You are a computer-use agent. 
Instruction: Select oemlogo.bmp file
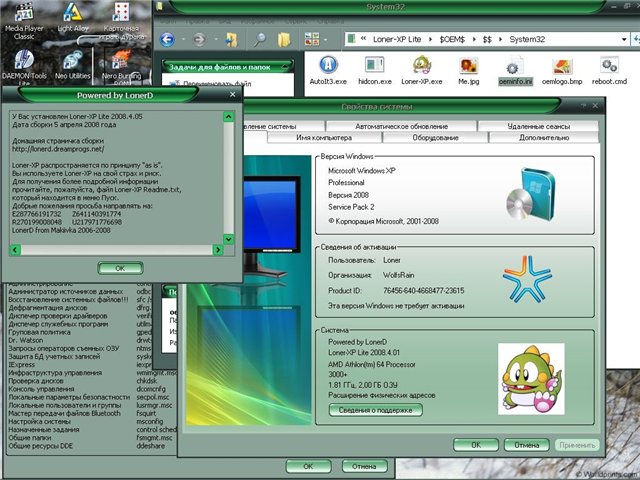point(562,71)
